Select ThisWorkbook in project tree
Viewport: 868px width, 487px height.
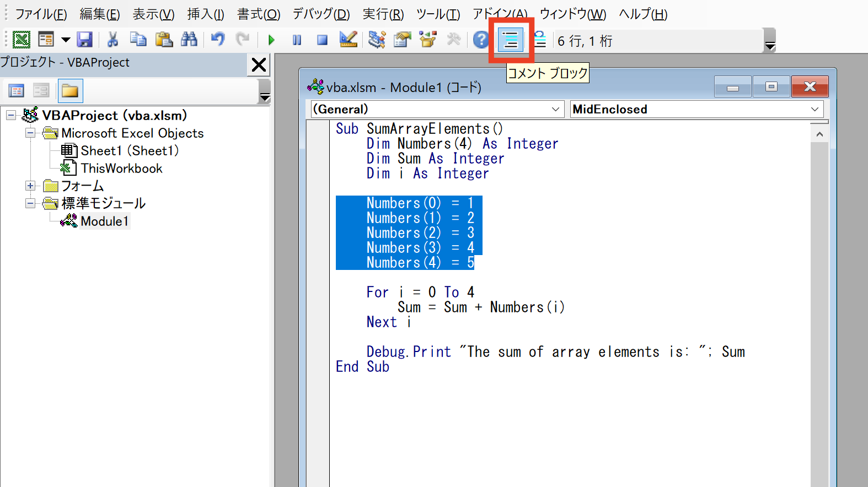(x=121, y=169)
